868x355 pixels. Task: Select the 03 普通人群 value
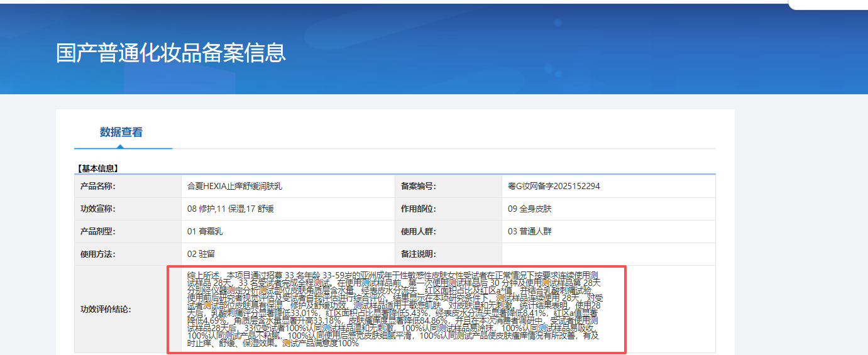click(x=529, y=231)
